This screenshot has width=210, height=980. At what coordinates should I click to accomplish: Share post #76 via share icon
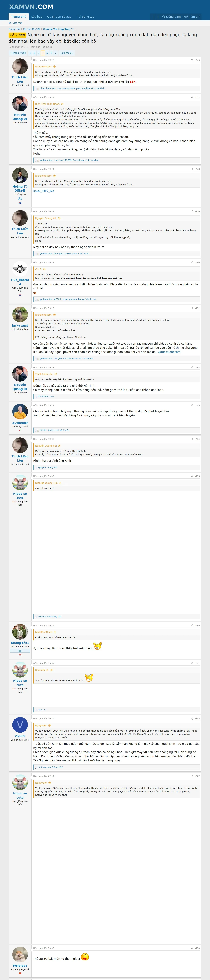click(192, 60)
